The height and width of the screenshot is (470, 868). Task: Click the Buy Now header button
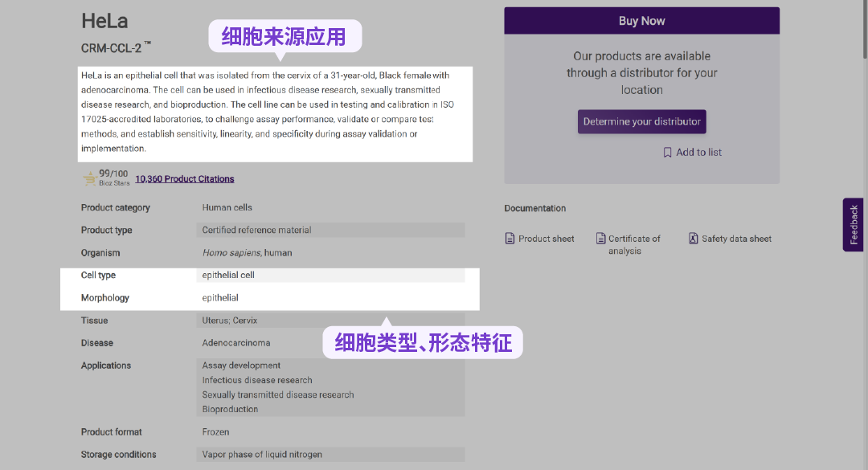coord(641,20)
